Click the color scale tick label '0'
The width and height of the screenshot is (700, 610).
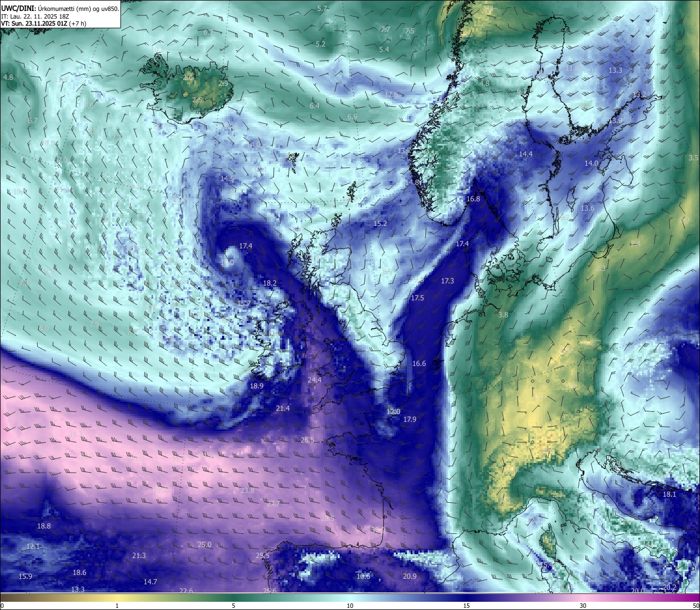[2, 606]
